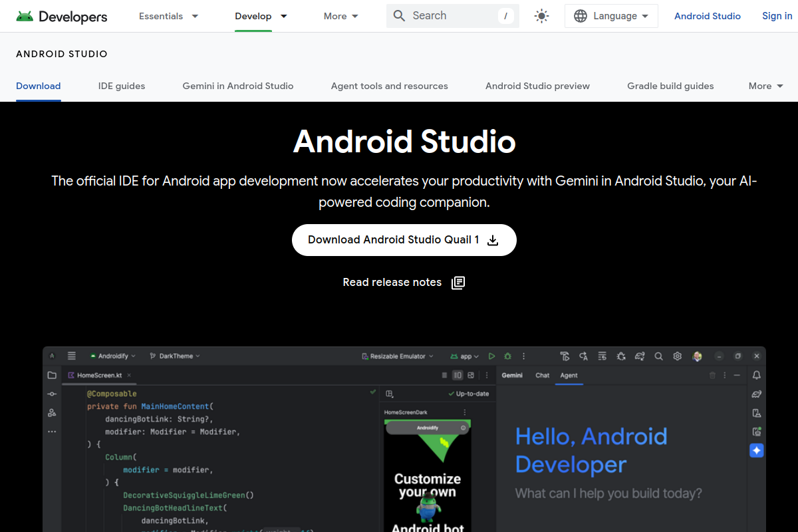
Task: Open the Androidify project dropdown in IDE
Action: [112, 356]
